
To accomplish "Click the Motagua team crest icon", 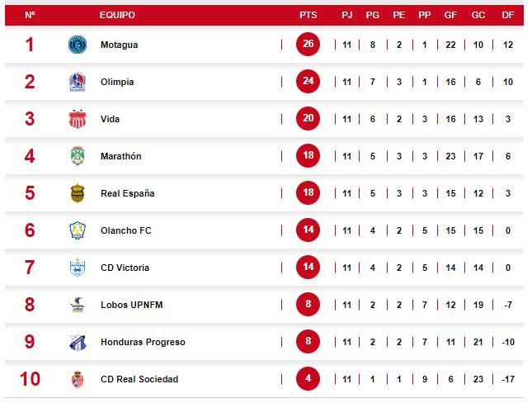I will (x=78, y=45).
